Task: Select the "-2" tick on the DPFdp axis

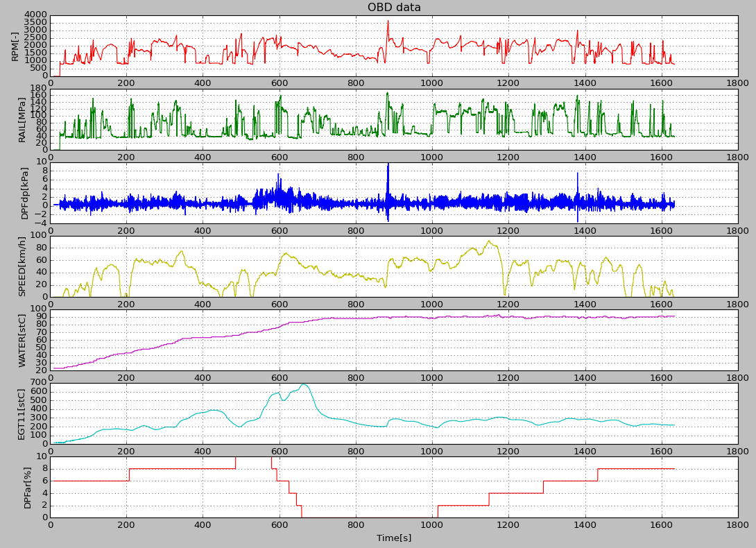Action: (x=42, y=214)
